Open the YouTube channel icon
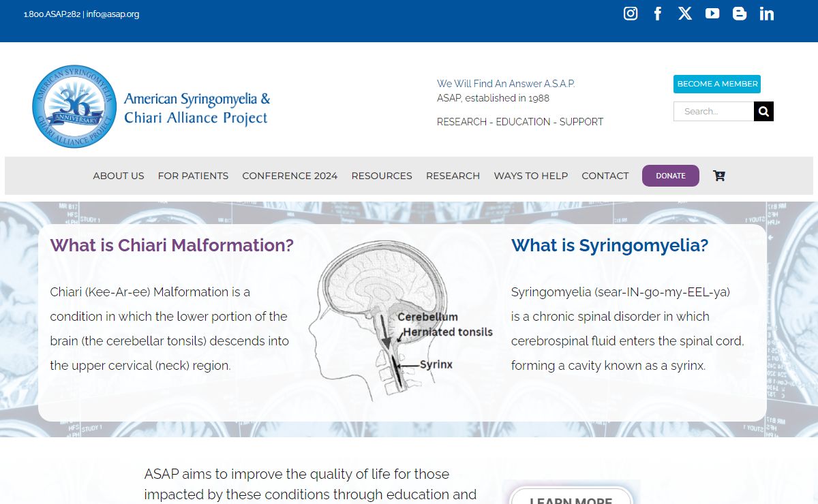The height and width of the screenshot is (504, 818). 712,14
